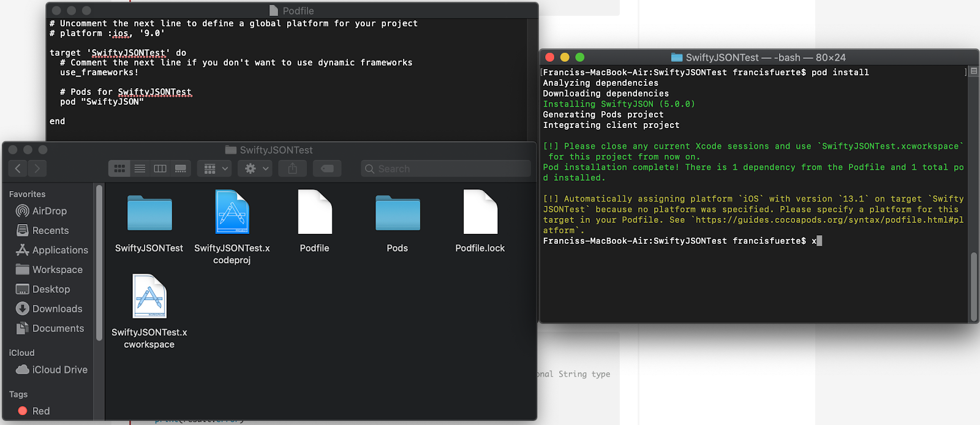Click the 'Integrating client project' Terminal line

click(611, 125)
